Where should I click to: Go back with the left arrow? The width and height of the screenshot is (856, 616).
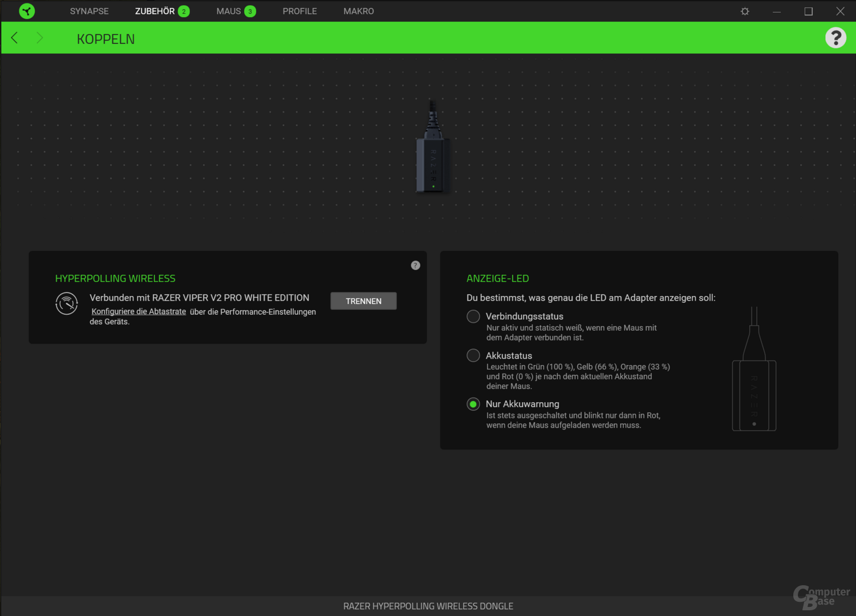(x=15, y=38)
